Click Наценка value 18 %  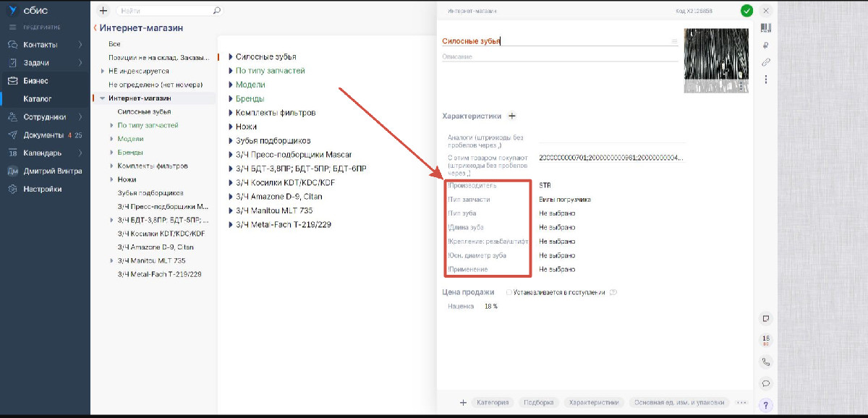491,307
